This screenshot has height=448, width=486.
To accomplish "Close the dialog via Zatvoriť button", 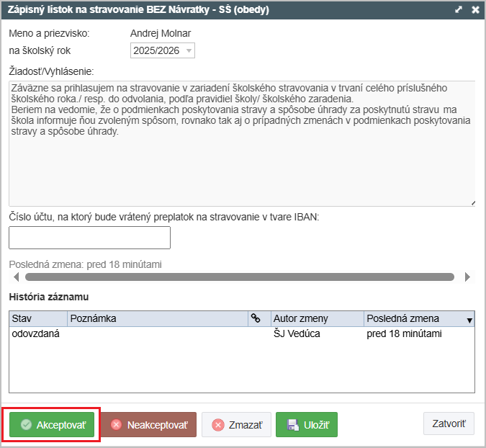I will coord(449,424).
